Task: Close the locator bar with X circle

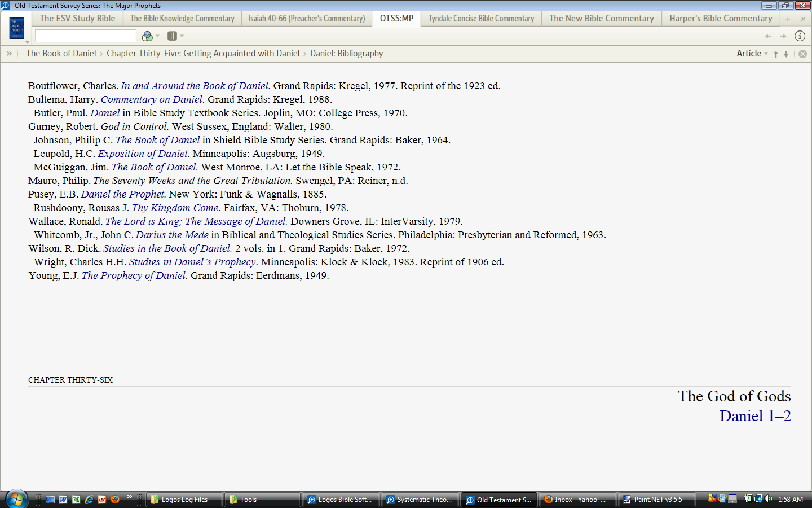Action: [x=802, y=54]
